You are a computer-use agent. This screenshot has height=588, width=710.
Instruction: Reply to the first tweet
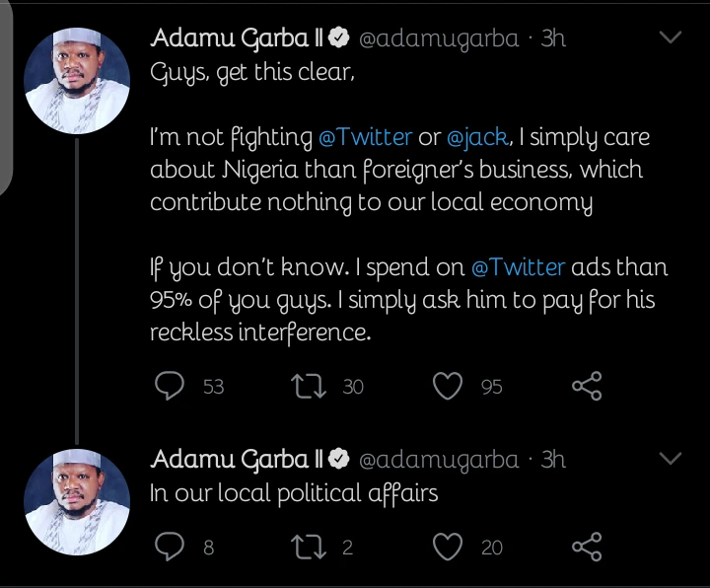[171, 386]
